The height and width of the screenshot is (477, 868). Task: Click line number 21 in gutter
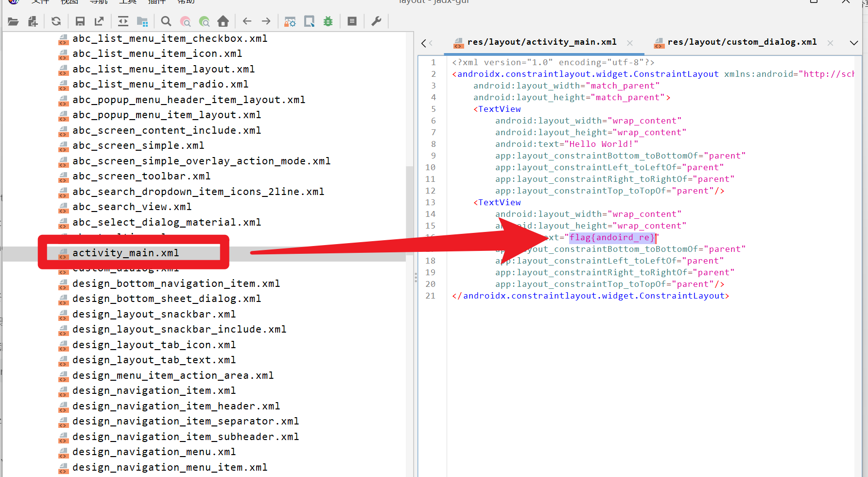(431, 296)
